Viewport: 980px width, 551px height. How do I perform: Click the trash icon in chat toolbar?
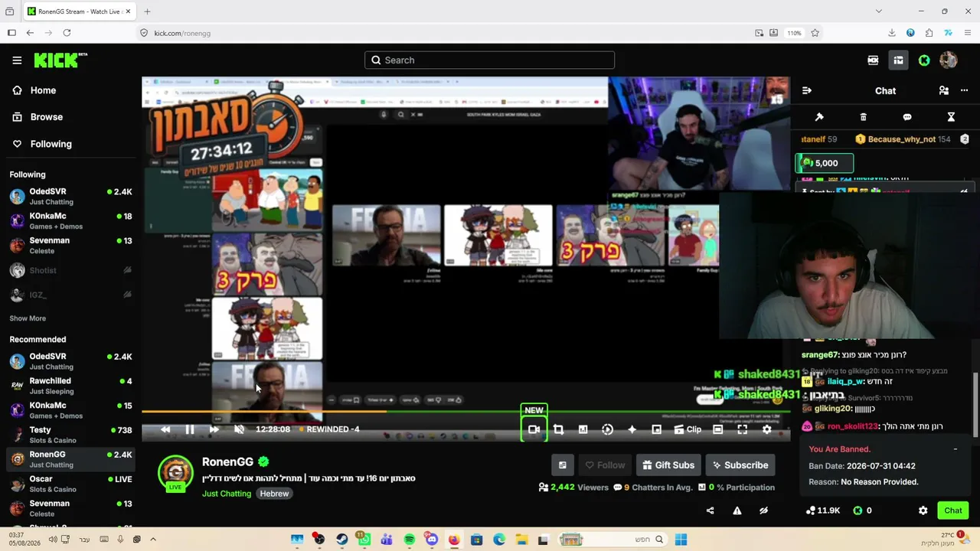[863, 117]
